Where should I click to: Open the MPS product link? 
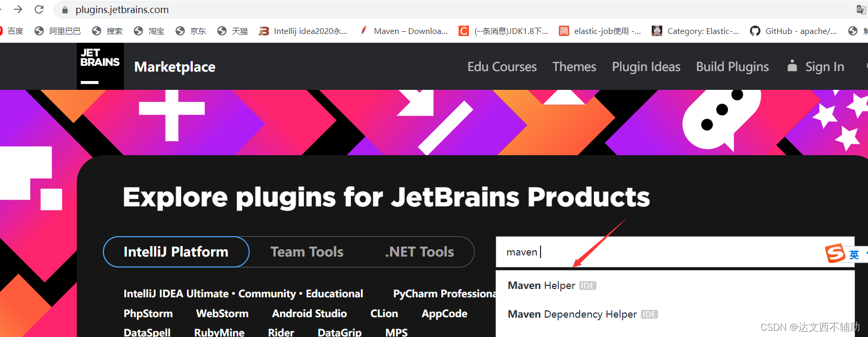click(396, 332)
